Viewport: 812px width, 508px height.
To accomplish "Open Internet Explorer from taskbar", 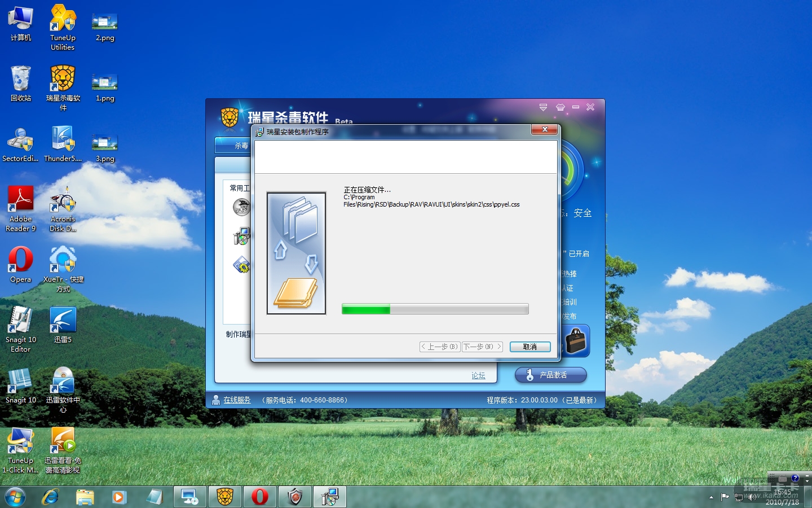I will point(51,497).
